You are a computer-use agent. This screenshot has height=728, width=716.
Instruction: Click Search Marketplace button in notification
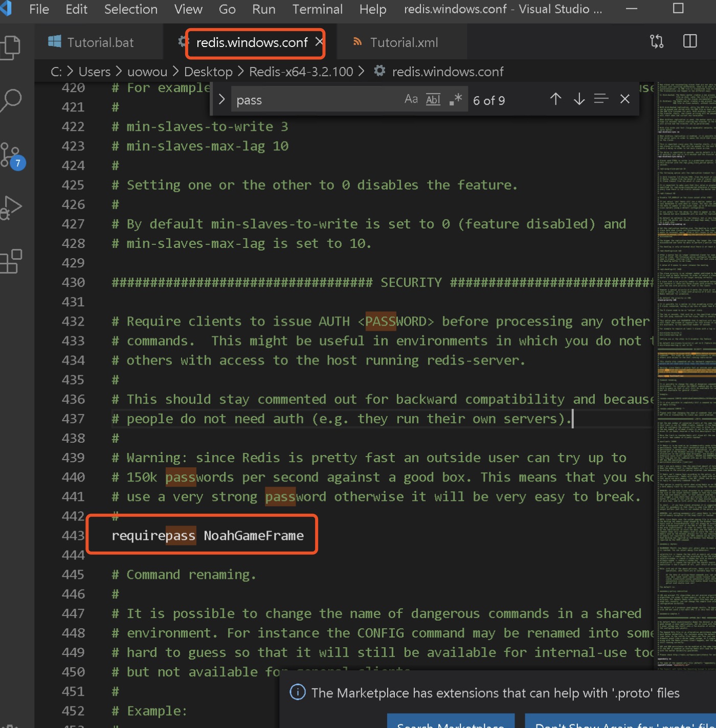coord(451,722)
